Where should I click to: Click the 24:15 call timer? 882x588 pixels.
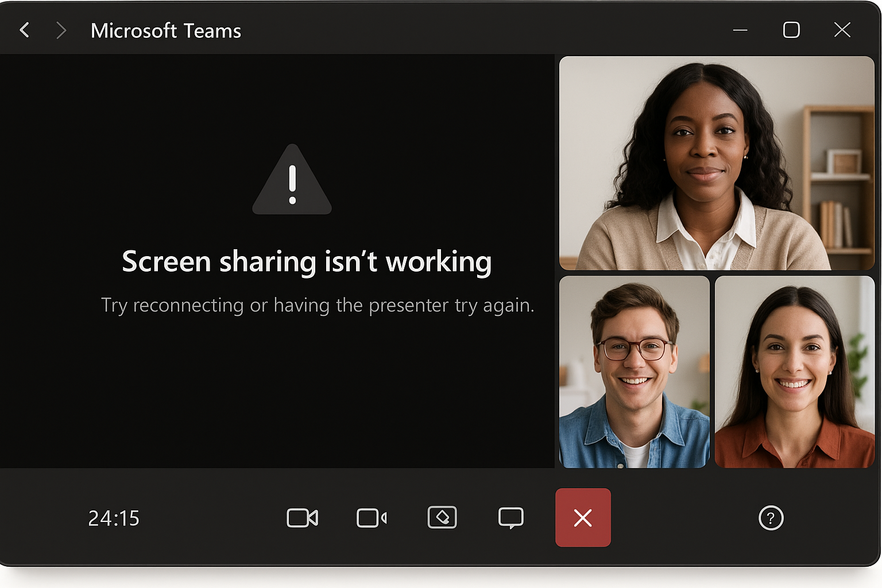pos(114,519)
